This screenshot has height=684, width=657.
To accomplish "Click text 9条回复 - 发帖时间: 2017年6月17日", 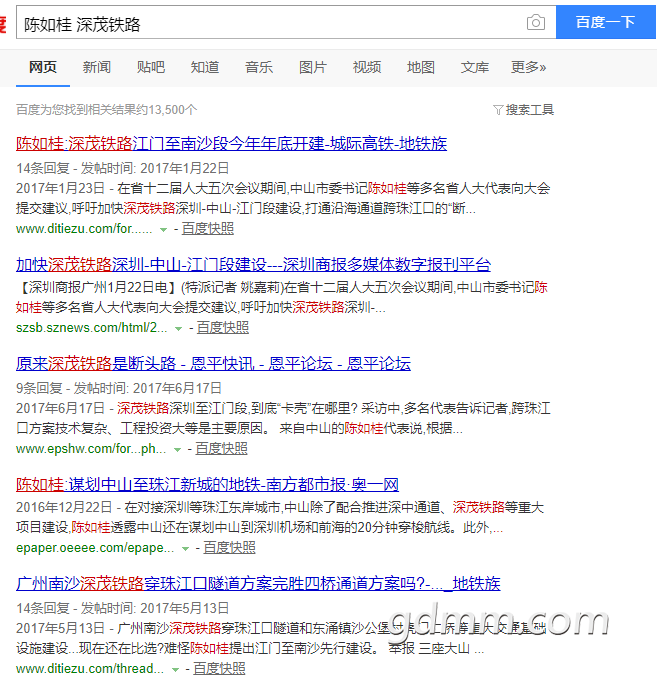I will pyautogui.click(x=119, y=388).
